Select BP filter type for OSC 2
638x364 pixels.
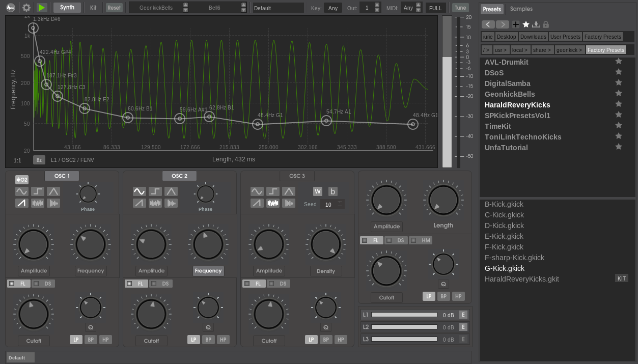pyautogui.click(x=208, y=340)
